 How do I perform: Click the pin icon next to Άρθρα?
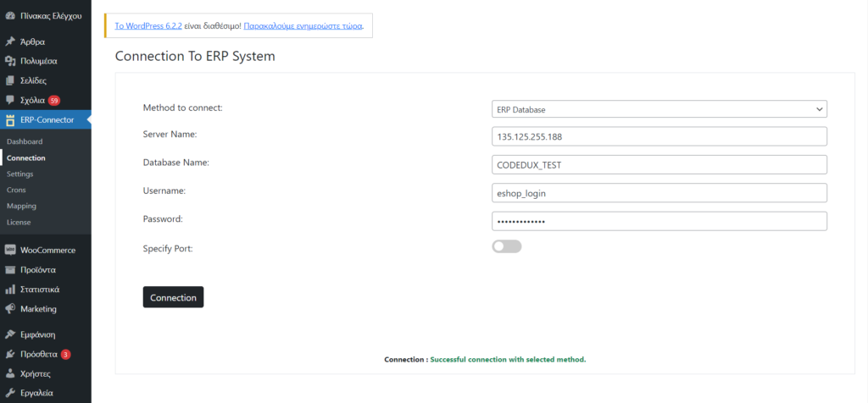9,41
